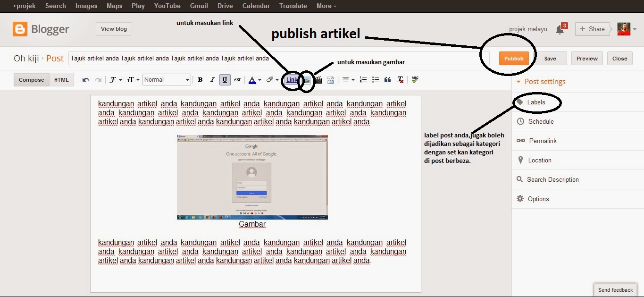644x297 pixels.
Task: Click the Insert Jump Break icon
Action: [x=331, y=80]
